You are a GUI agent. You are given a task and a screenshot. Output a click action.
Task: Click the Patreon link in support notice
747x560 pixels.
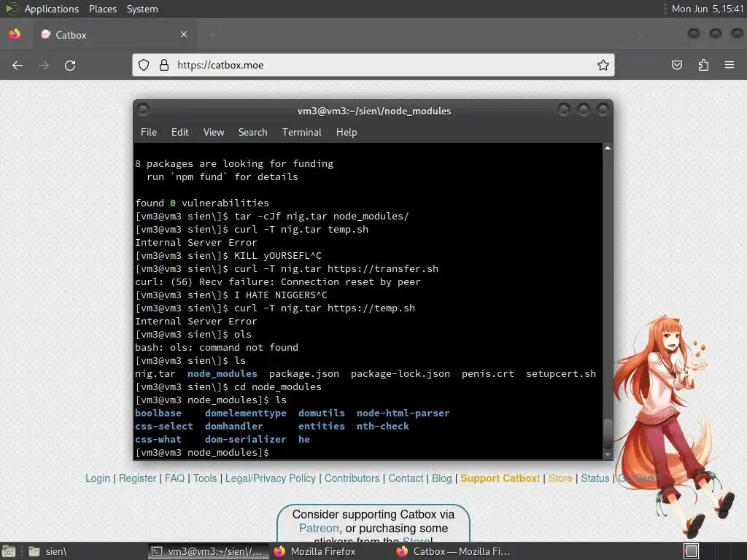point(319,528)
